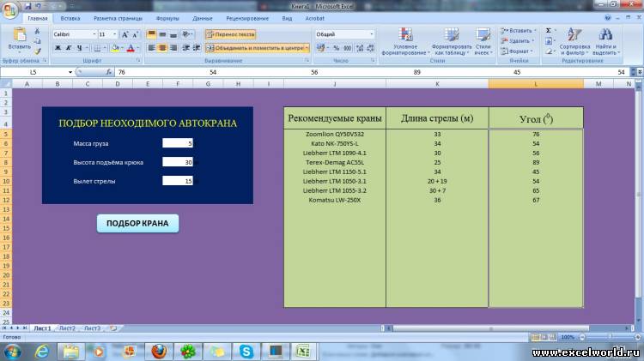The image size is (644, 361).
Task: Increase font size with large A icon
Action: [125, 34]
